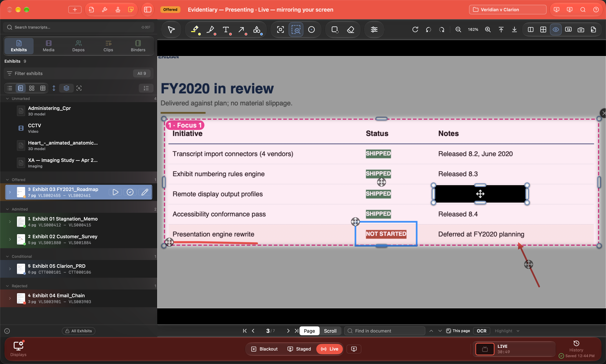Click the OCR button
606x364 pixels.
tap(481, 331)
